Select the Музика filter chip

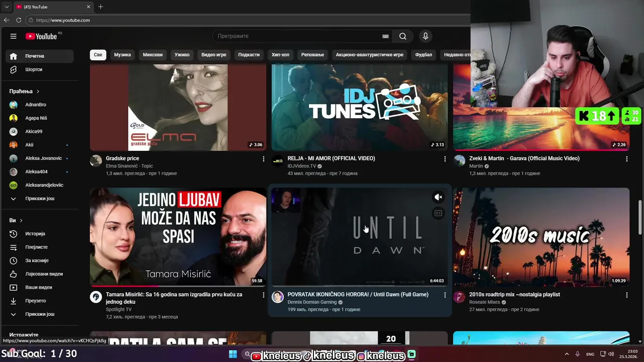(122, 54)
